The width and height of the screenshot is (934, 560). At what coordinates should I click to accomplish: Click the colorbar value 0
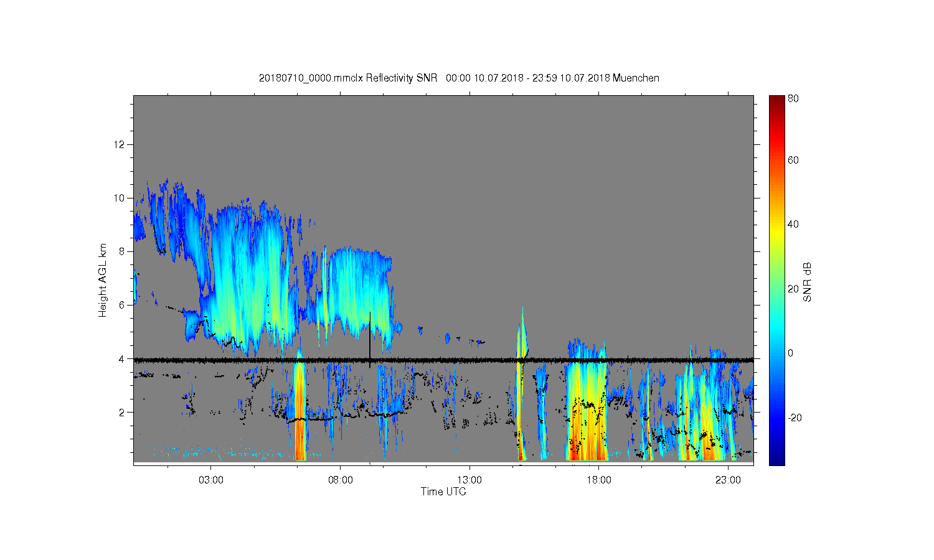point(791,353)
